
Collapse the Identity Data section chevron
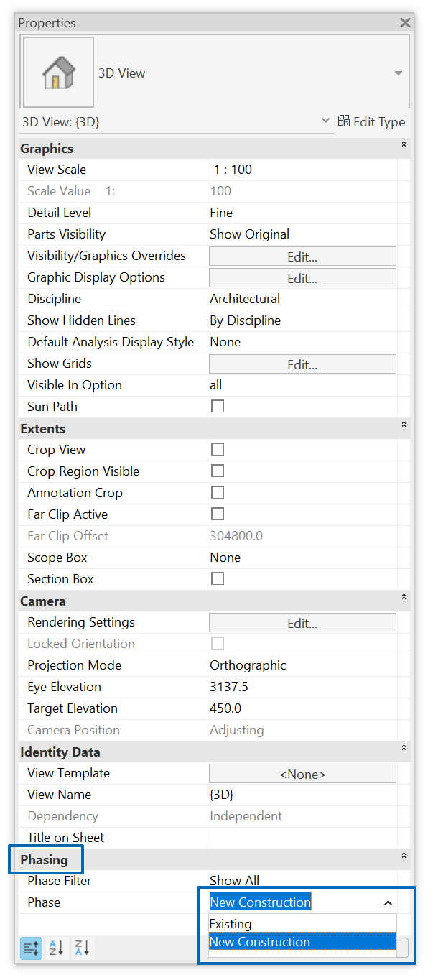[404, 749]
